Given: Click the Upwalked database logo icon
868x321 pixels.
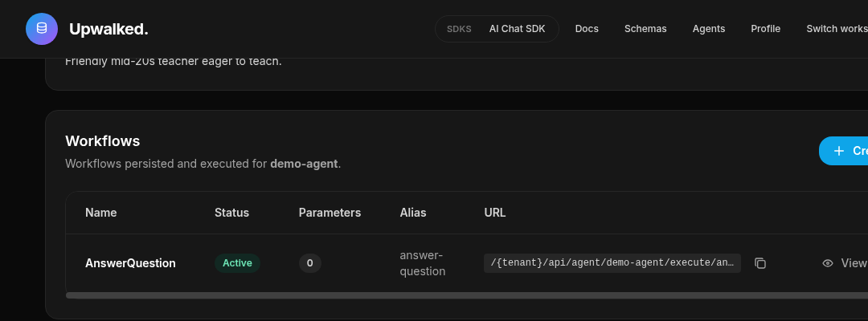Looking at the screenshot, I should [x=42, y=29].
